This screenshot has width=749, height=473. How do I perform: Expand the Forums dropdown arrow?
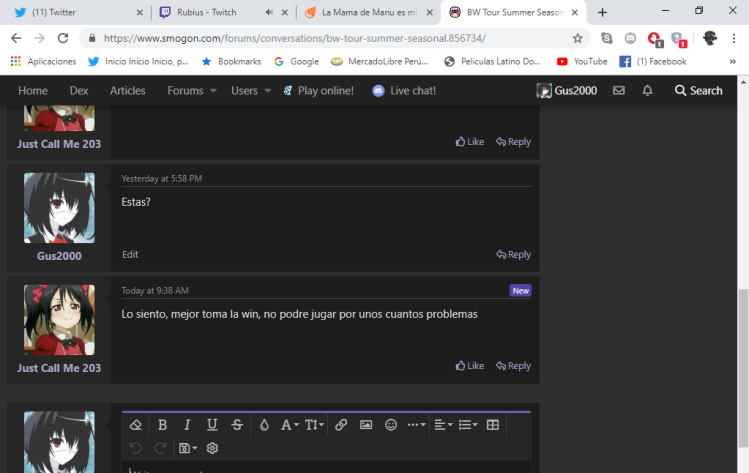[213, 91]
